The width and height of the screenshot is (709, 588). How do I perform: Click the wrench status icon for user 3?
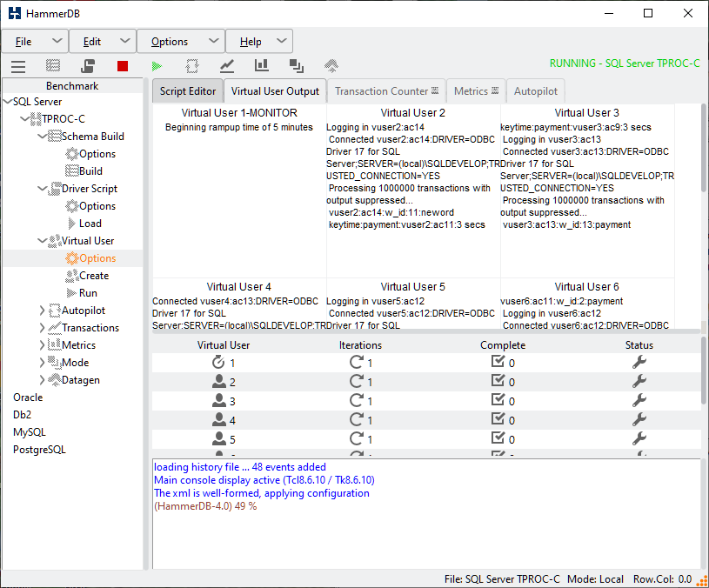639,401
